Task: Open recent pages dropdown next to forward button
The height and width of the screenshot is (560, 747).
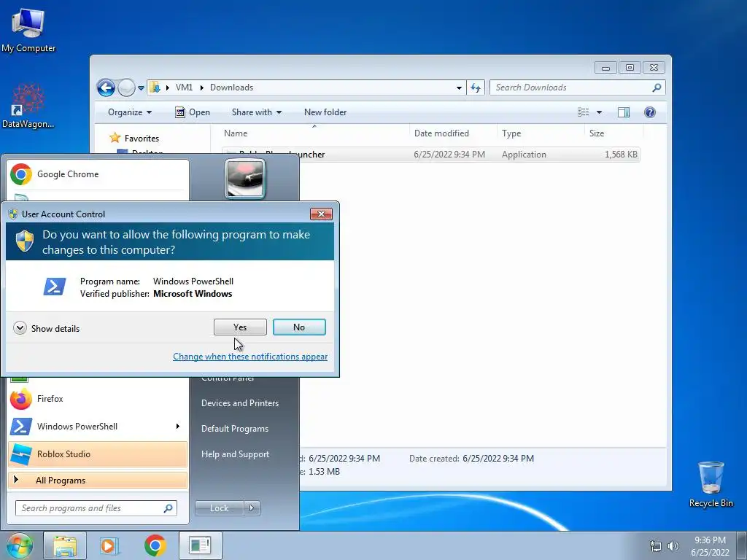Action: click(x=141, y=88)
